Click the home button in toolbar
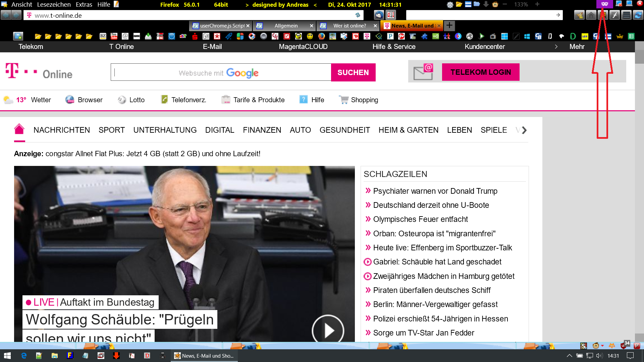Screen dimensions: 644x362 591,15
